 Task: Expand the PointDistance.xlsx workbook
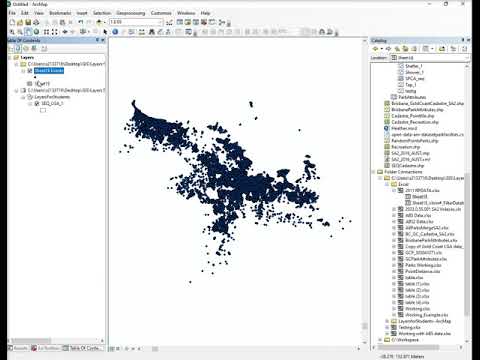394,272
